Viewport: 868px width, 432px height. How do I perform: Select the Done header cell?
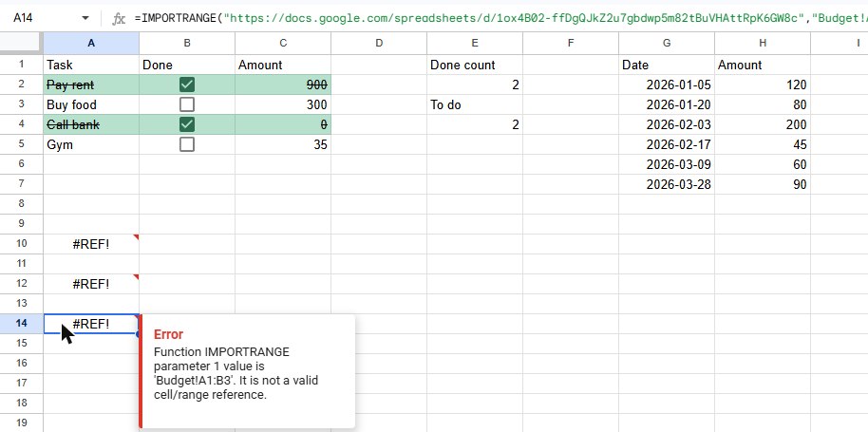click(187, 65)
